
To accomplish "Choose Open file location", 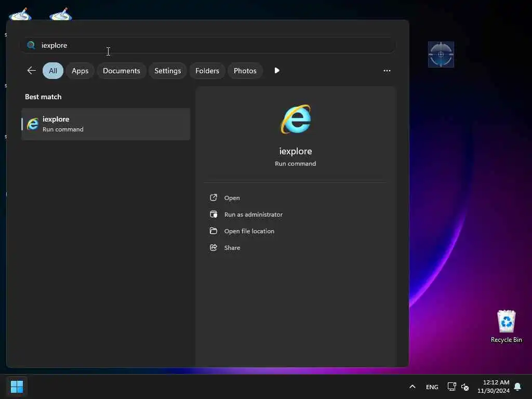I will click(x=249, y=231).
